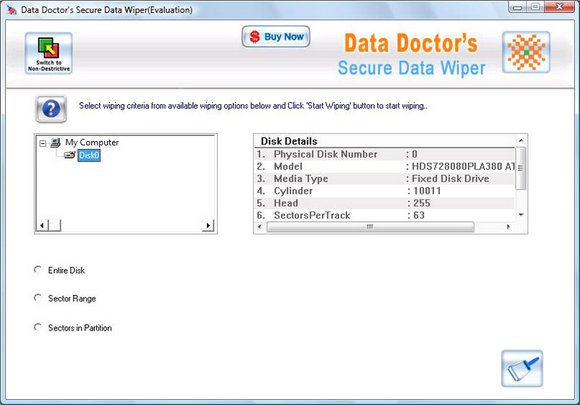Viewport: 580px width, 405px height.
Task: Click the Buy Now button
Action: pos(276,37)
